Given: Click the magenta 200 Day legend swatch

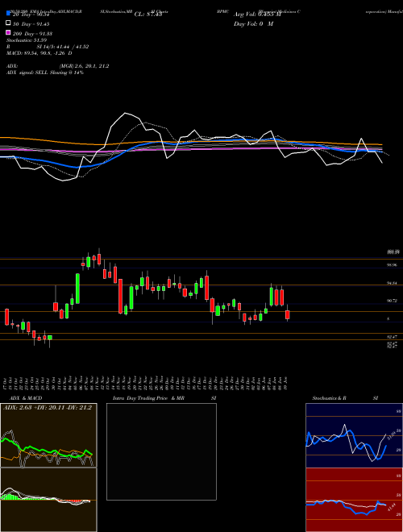Looking at the screenshot, I should pyautogui.click(x=8, y=32).
